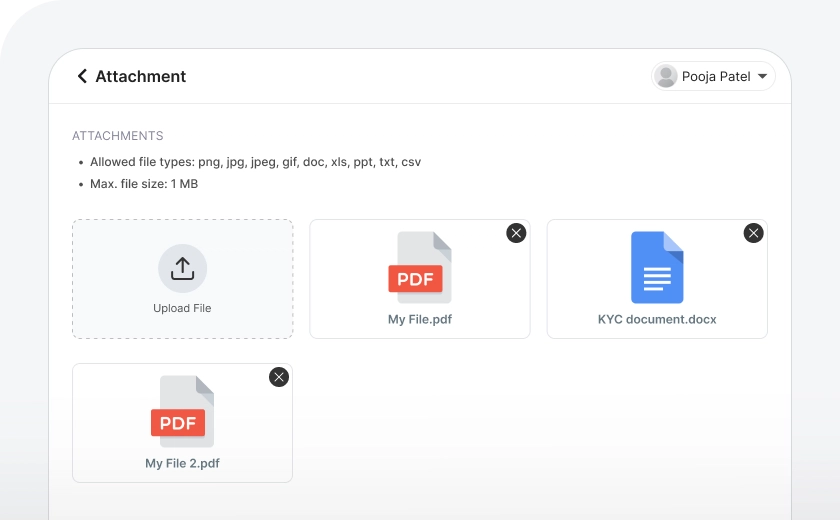Image resolution: width=840 pixels, height=520 pixels.
Task: Click the ATTACHMENTS section heading
Action: 118,136
